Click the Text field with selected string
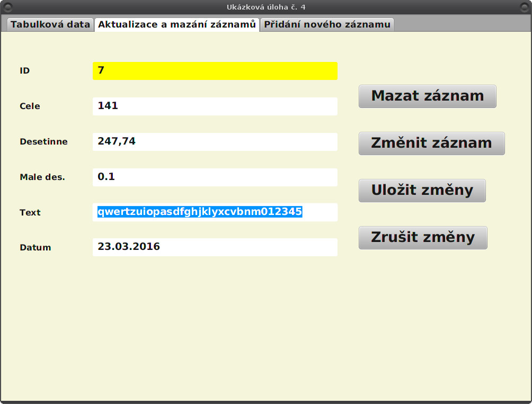532x404 pixels. coord(215,212)
